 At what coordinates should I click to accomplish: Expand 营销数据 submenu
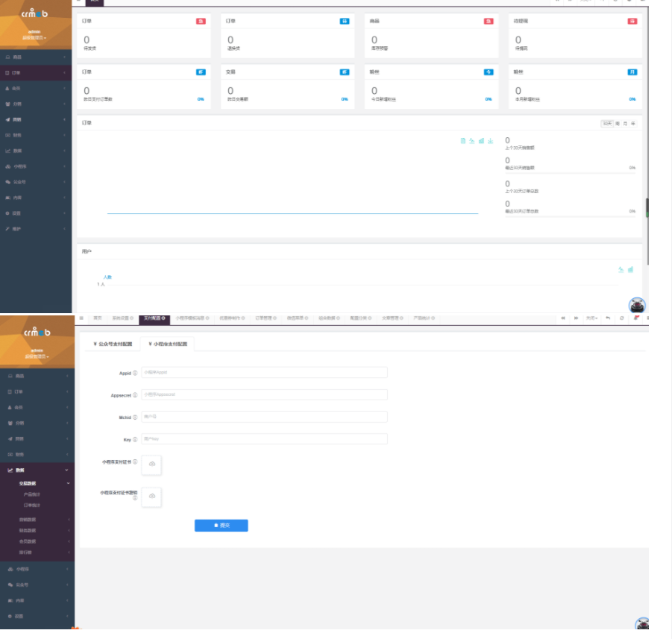pos(37,520)
